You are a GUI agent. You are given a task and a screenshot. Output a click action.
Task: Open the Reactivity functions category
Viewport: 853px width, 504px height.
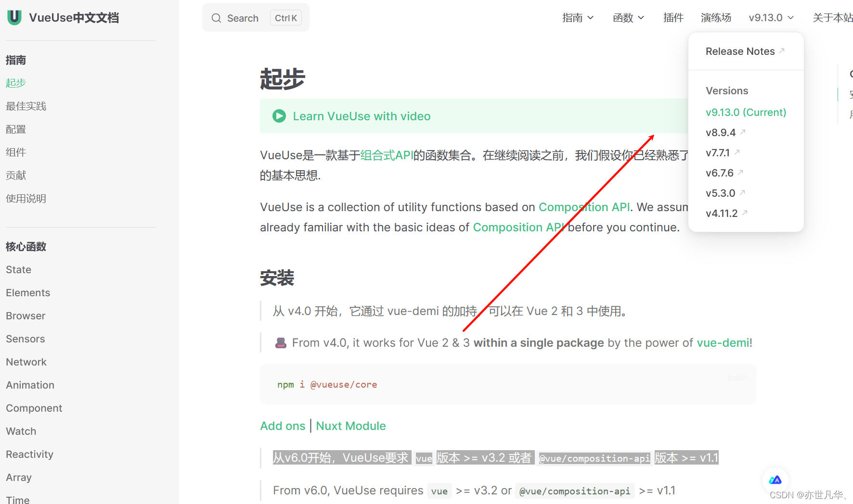click(x=29, y=454)
